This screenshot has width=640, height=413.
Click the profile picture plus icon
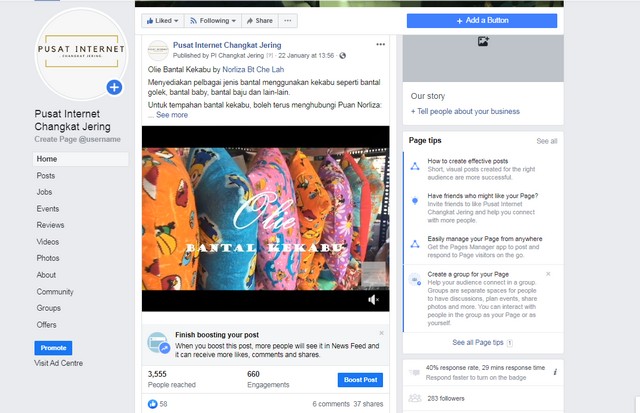point(114,88)
